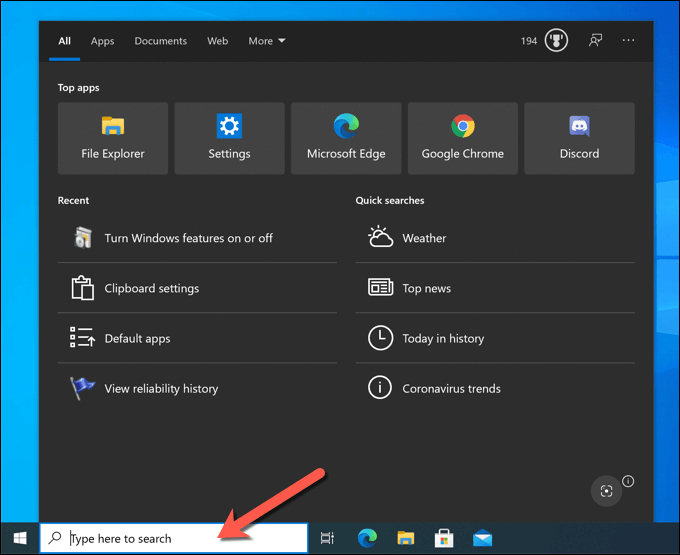Screen dimensions: 680x555
Task: Select the Weather quick search
Action: click(424, 238)
